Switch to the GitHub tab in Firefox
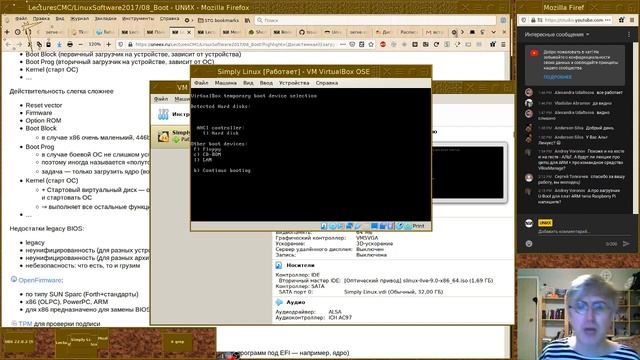Screen dimensions: 640x360 [x=309, y=32]
